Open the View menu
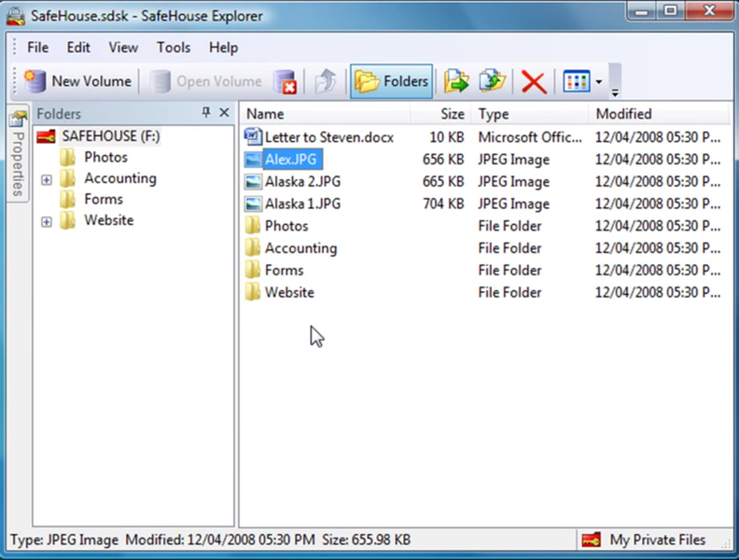The width and height of the screenshot is (739, 560). pos(123,48)
